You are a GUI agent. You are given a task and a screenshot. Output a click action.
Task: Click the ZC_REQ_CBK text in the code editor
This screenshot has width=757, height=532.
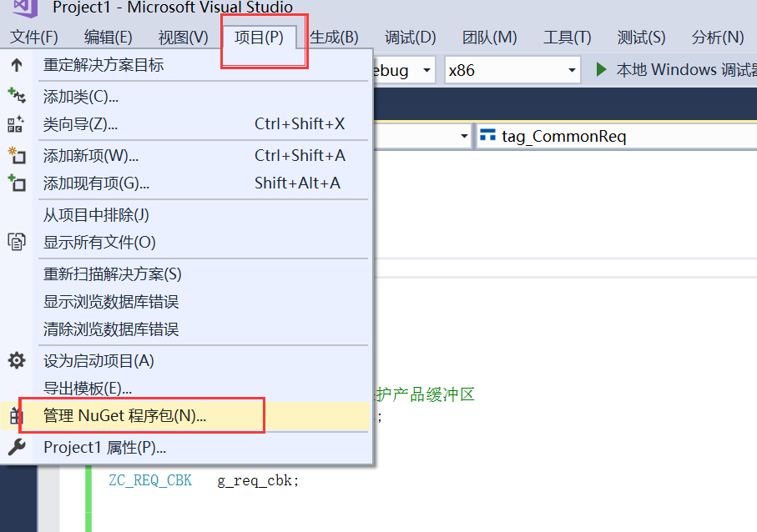pyautogui.click(x=150, y=479)
